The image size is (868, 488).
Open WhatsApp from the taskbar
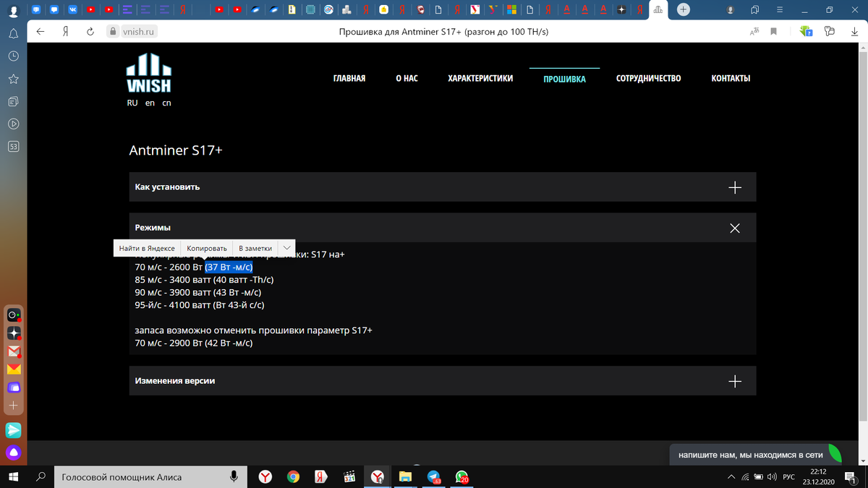pos(461,476)
